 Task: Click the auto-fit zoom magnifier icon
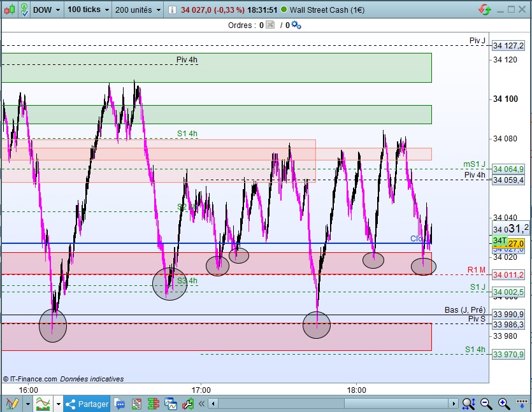tap(468, 404)
